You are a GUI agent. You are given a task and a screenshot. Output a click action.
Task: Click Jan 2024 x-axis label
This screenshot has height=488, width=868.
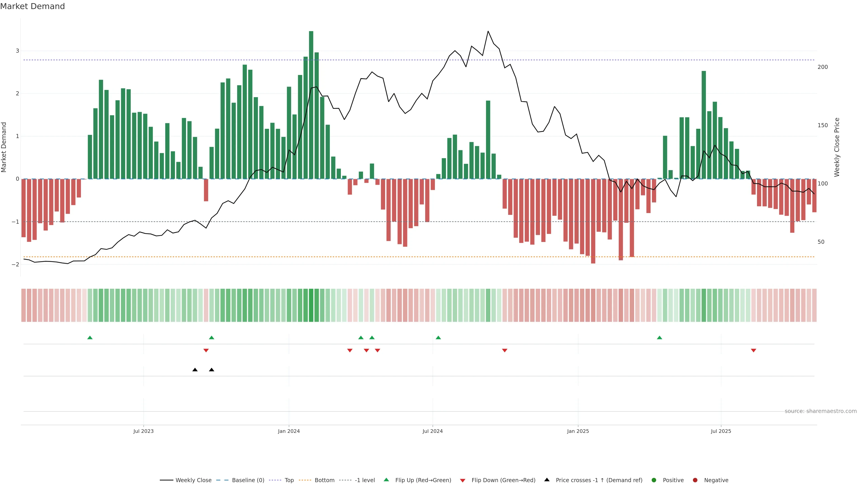(x=289, y=431)
